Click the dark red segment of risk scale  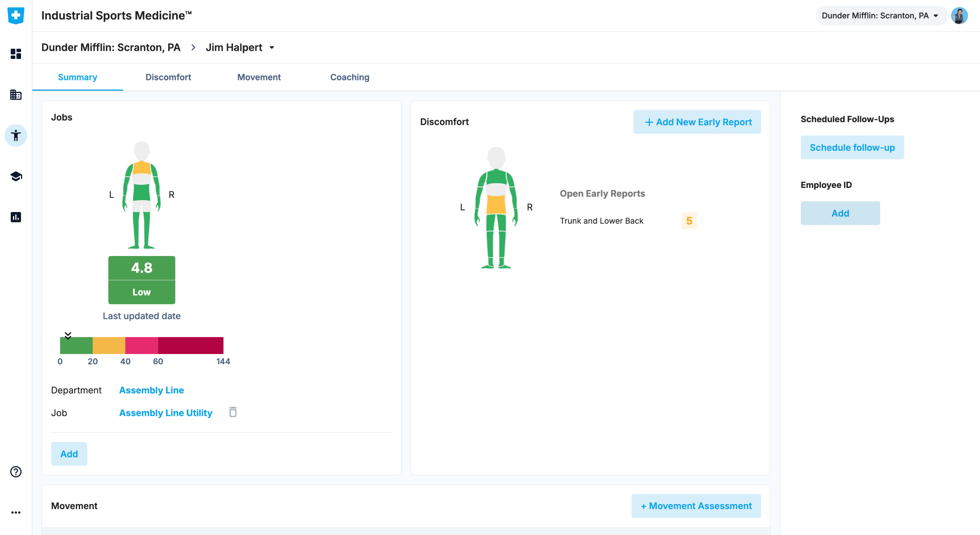click(191, 345)
